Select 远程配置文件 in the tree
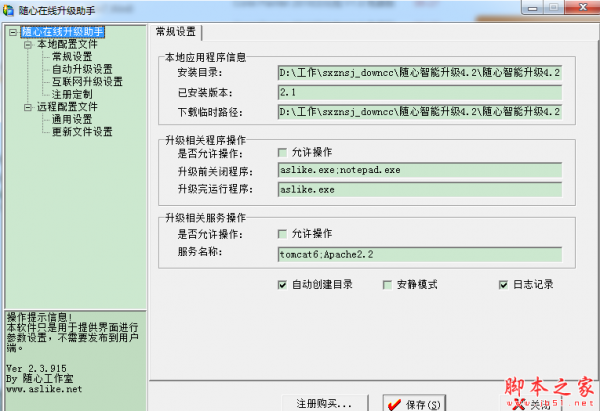 tap(67, 107)
